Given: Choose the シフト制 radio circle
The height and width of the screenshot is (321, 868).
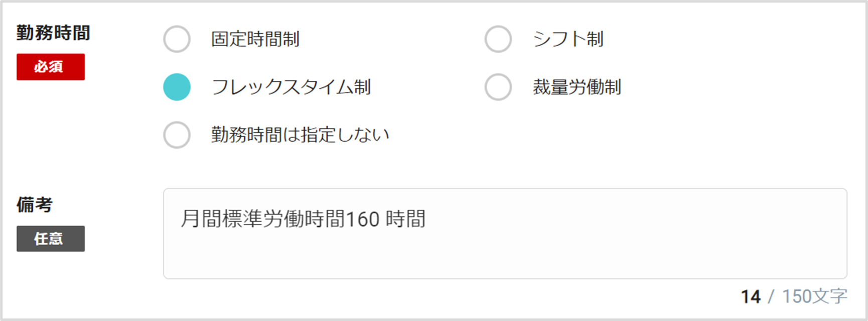Looking at the screenshot, I should point(498,39).
